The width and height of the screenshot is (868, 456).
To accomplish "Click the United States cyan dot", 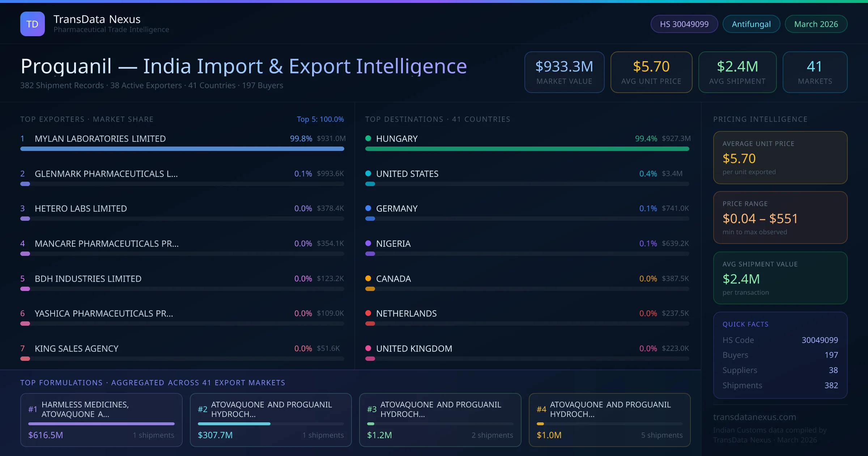I will click(x=368, y=173).
